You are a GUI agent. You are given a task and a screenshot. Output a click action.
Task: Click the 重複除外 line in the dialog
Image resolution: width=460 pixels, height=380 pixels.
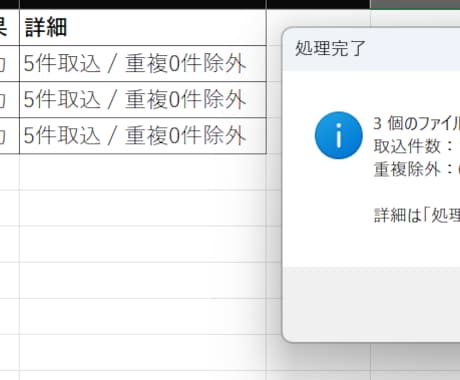416,169
